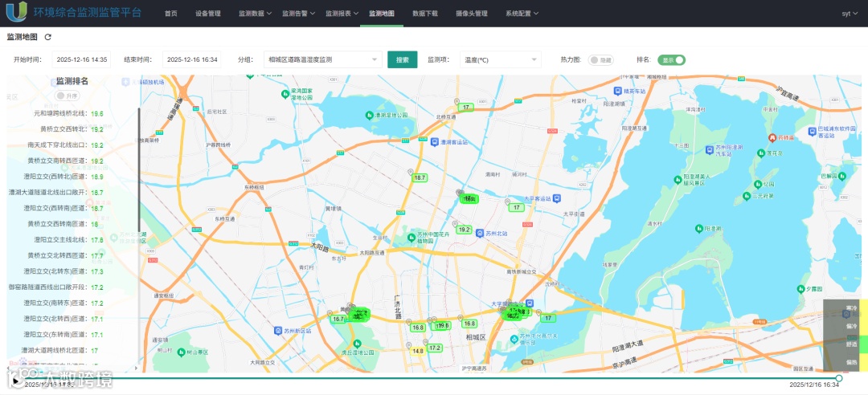Select ranking row 漕湖大道跨线桥北匝道
The image size is (868, 395).
tap(59, 350)
